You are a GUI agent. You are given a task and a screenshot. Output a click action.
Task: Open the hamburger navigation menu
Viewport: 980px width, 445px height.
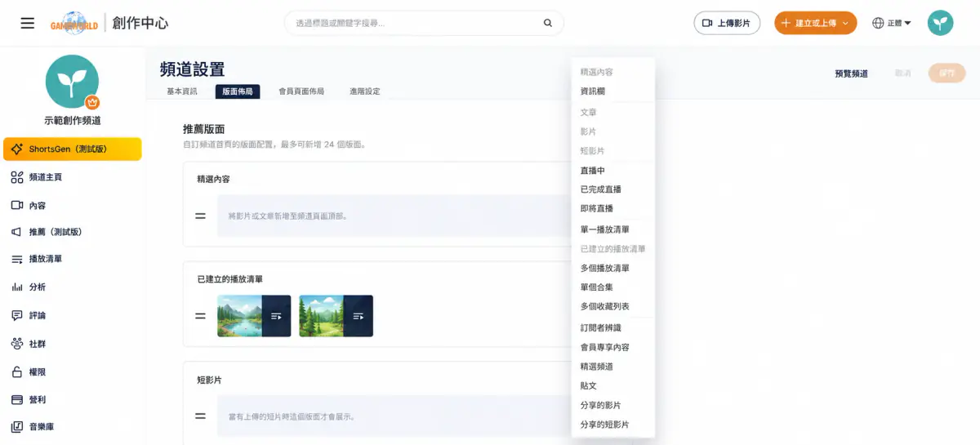[28, 23]
